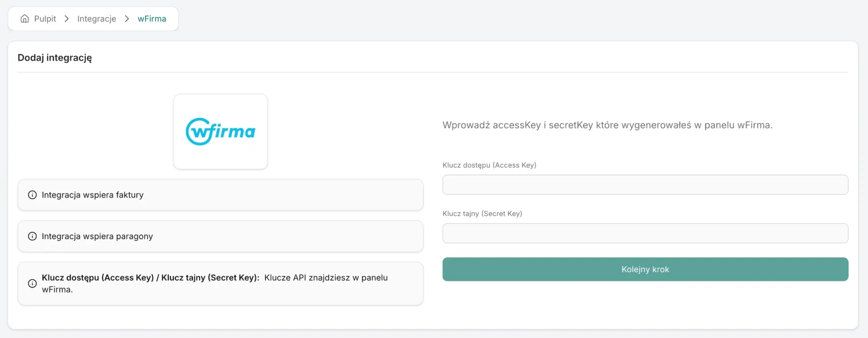Click the 'Integracja wspiera faktury' text

92,195
